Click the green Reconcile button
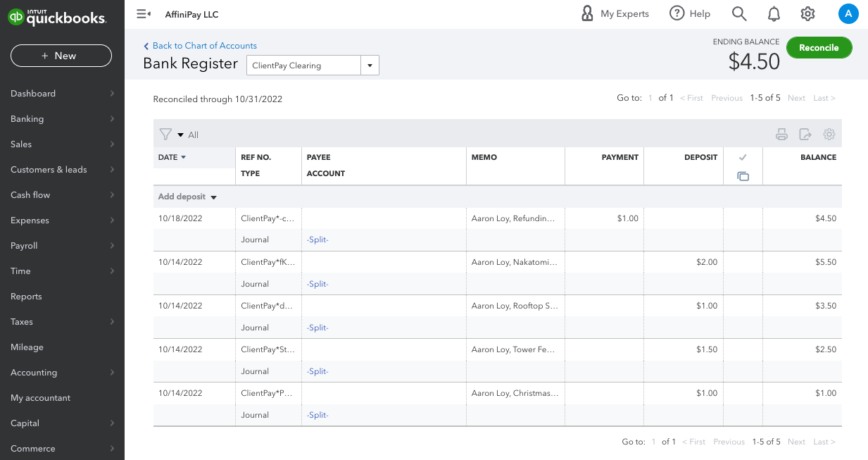The height and width of the screenshot is (460, 868). pyautogui.click(x=819, y=48)
